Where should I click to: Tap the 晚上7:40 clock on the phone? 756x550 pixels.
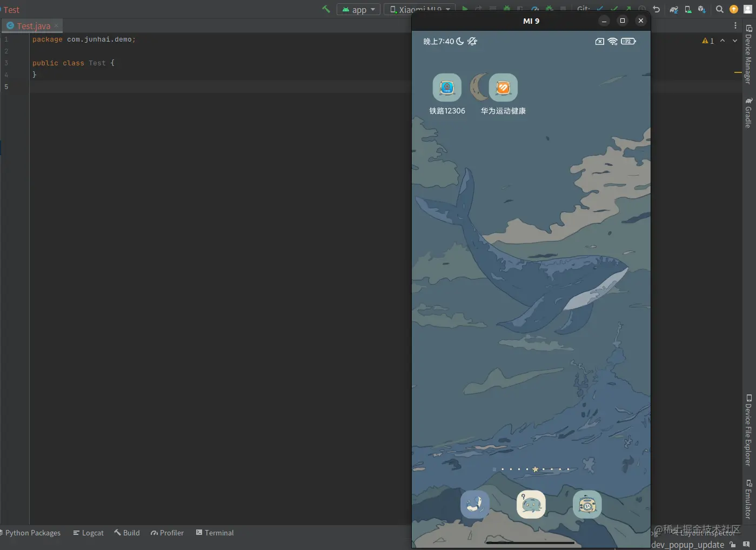[439, 42]
